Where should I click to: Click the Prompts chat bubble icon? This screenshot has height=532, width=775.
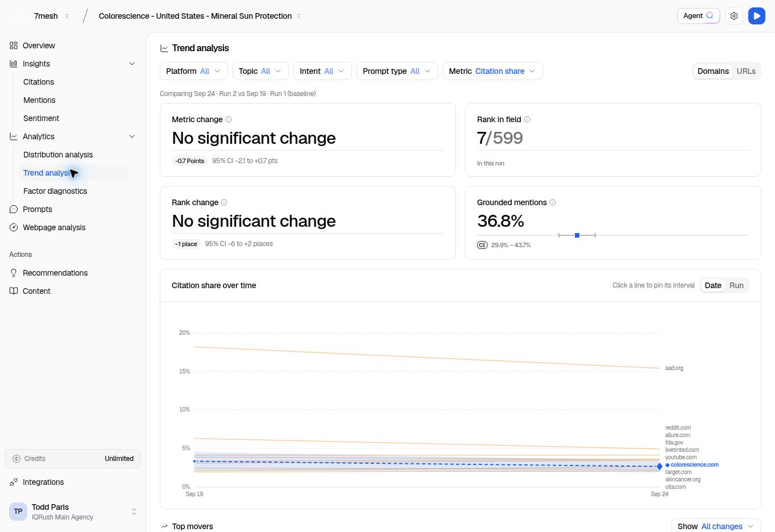(x=14, y=209)
